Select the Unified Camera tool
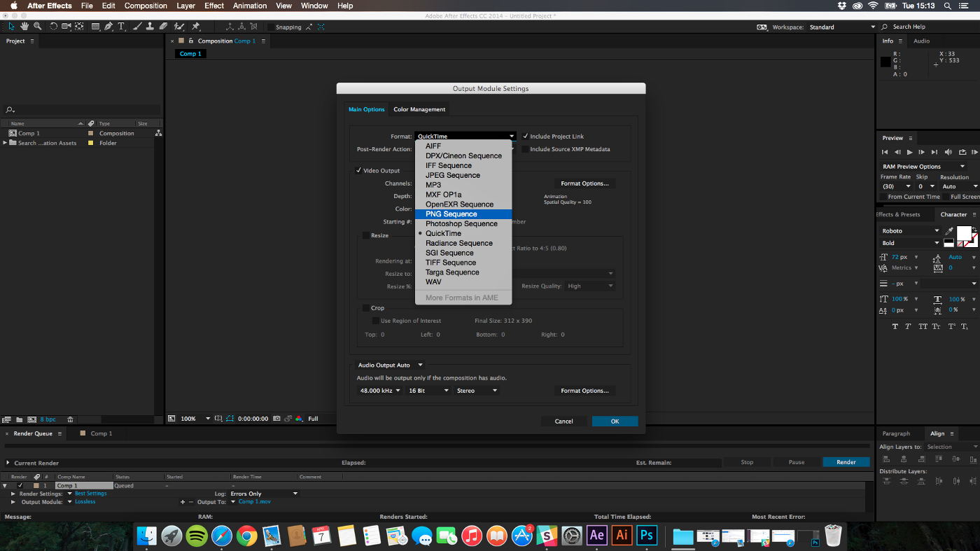 [x=66, y=27]
